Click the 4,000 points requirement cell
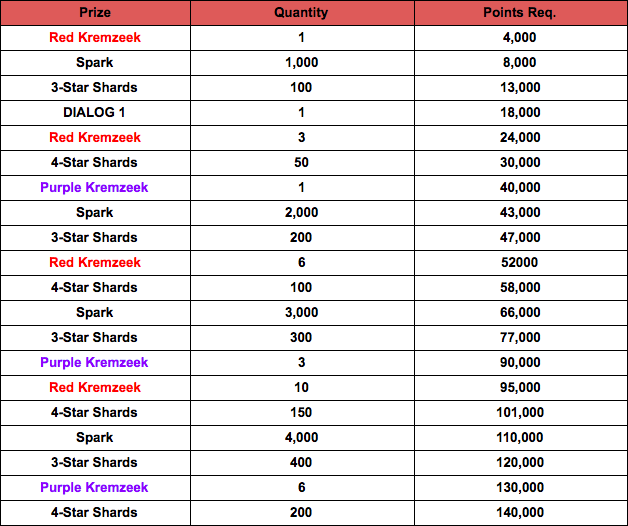 (x=520, y=38)
